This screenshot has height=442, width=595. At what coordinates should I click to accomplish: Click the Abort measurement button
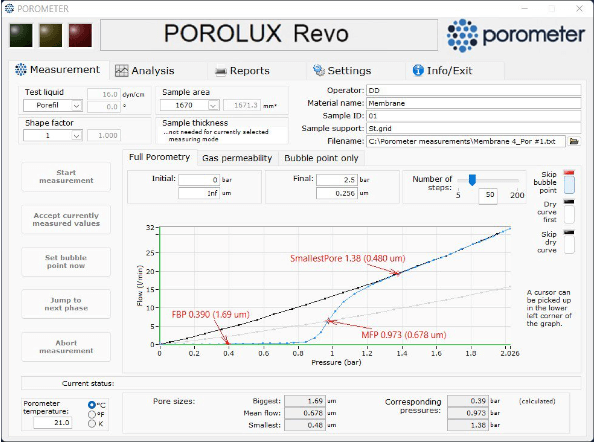click(66, 347)
